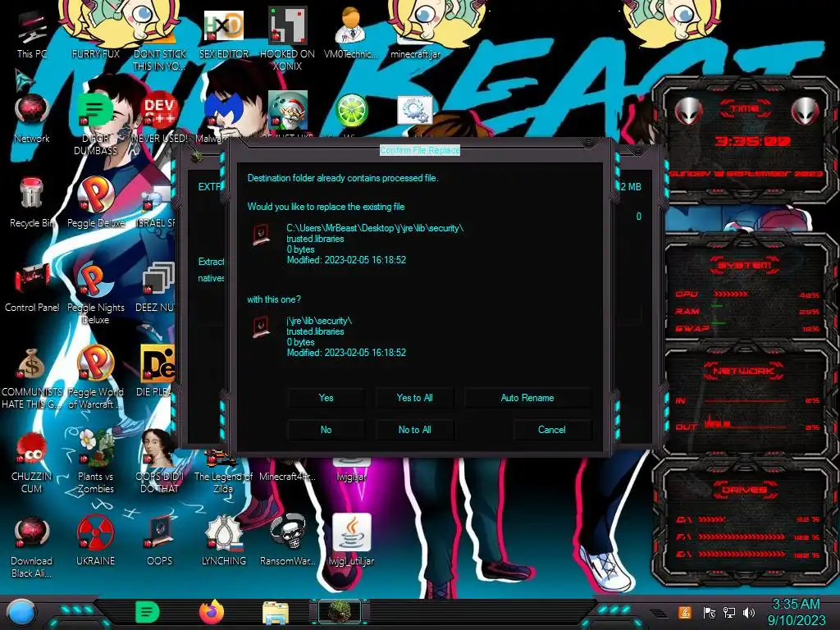This screenshot has width=840, height=630.
Task: Click Yes to replace the file
Action: [x=326, y=398]
